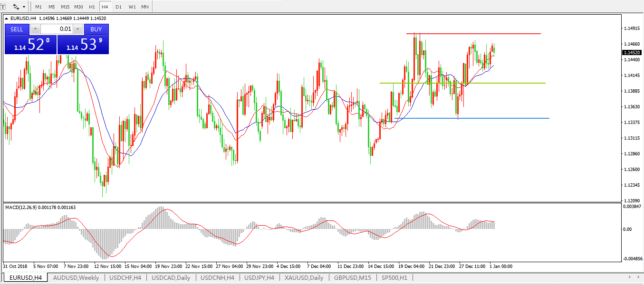Open the AUDUSD,Weekly chart tab
The height and width of the screenshot is (285, 644).
76,277
